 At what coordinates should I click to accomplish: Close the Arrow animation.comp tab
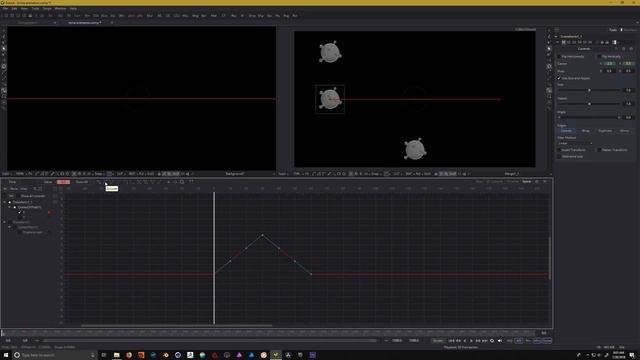pyautogui.click(x=112, y=23)
